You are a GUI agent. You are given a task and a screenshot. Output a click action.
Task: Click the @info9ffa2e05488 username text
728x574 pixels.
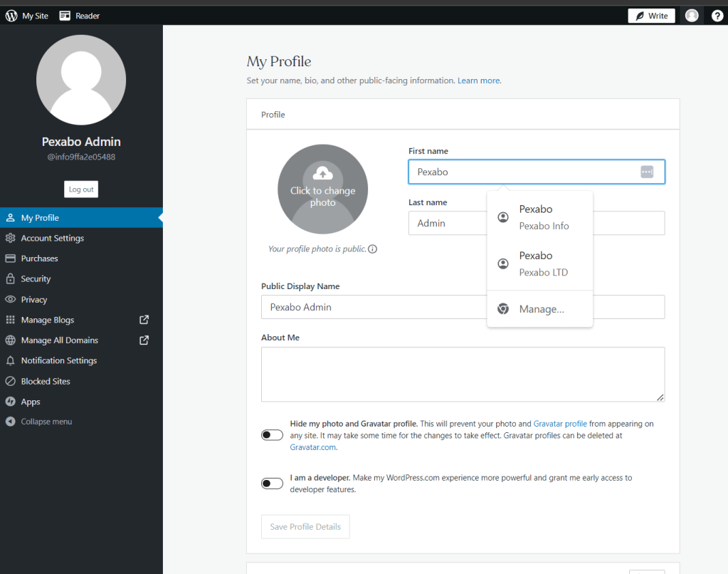click(81, 157)
